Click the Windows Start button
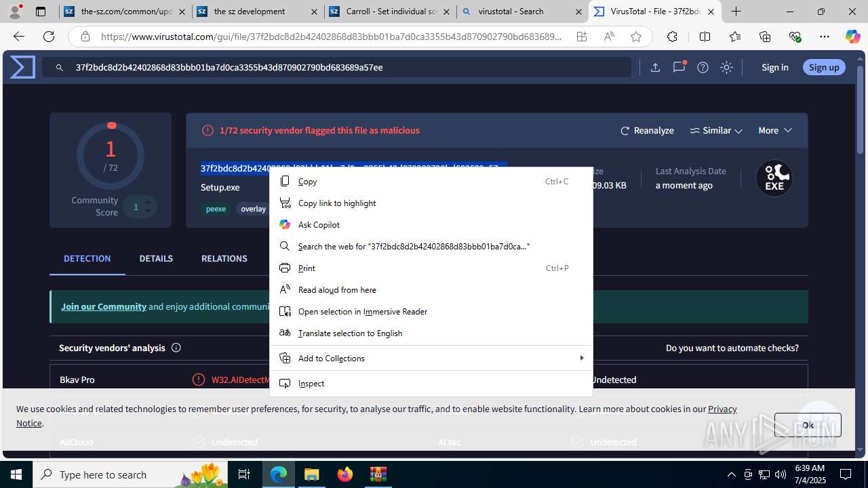 16,474
